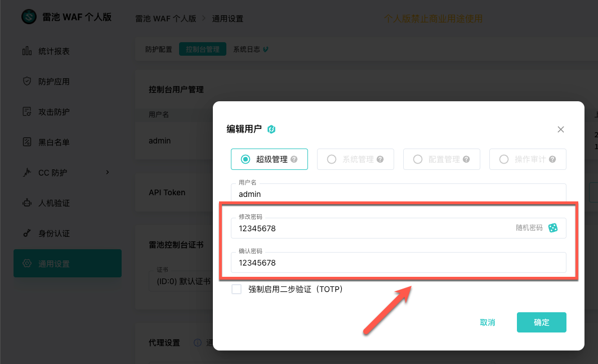
Task: Click help icon next to 系统管理
Action: [x=380, y=159]
